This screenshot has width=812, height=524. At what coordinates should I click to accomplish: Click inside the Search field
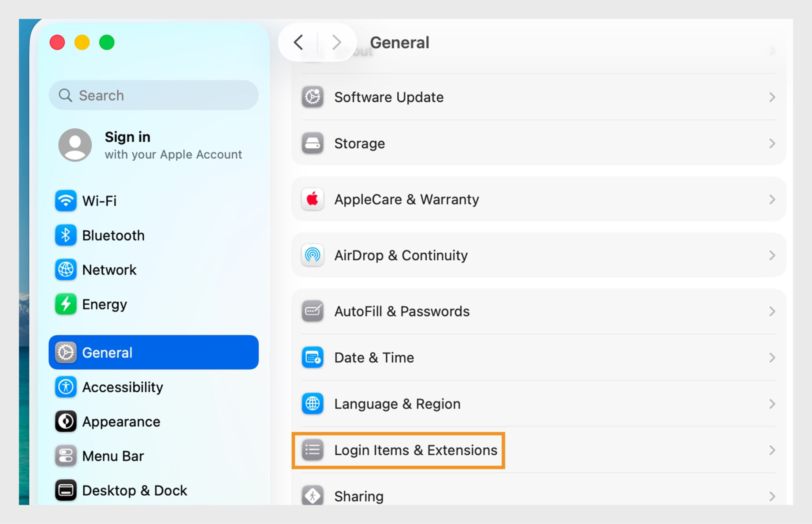click(x=153, y=95)
